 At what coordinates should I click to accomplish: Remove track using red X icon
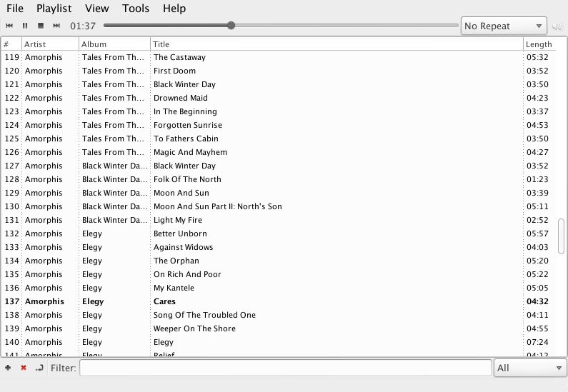coord(24,368)
